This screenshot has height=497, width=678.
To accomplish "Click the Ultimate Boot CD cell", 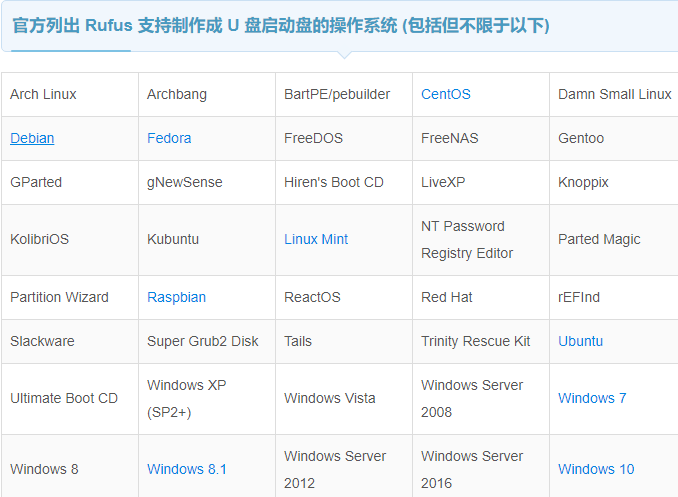I will 70,399.
